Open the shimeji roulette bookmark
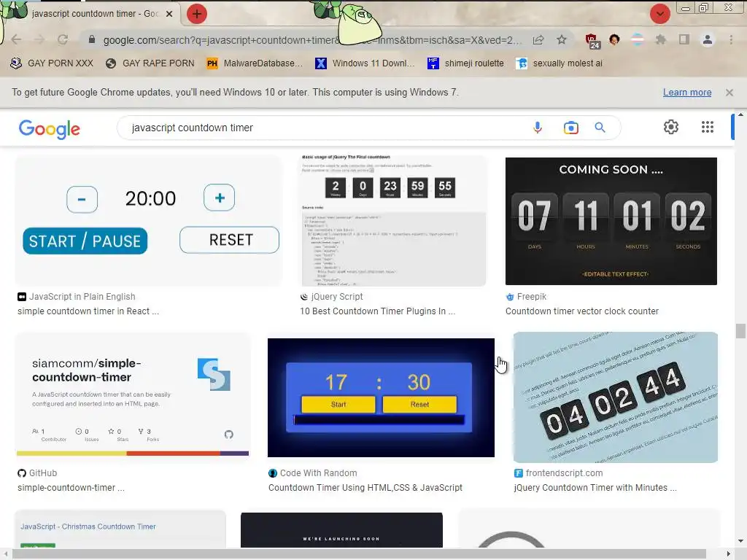747x560 pixels. pos(465,63)
